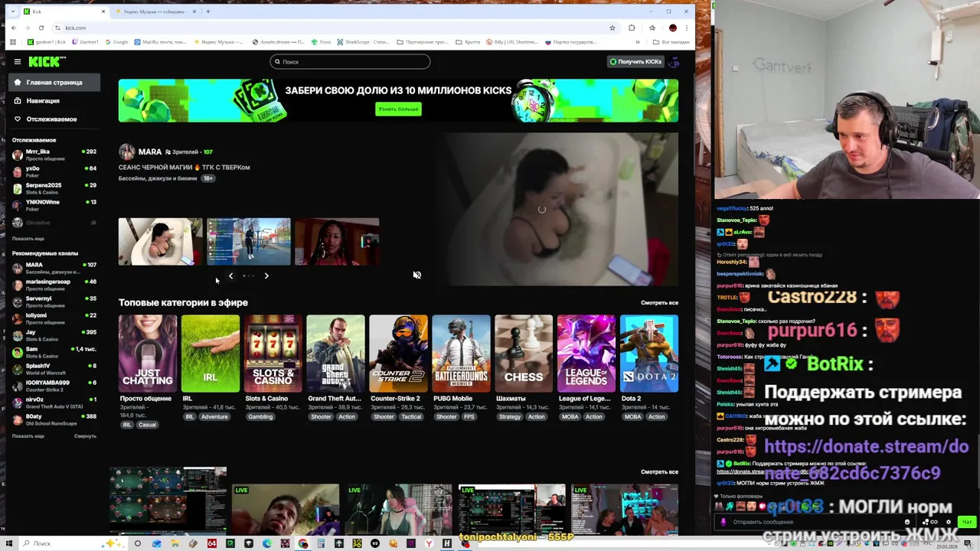Click the 18+ tag on featured stream

click(x=207, y=178)
